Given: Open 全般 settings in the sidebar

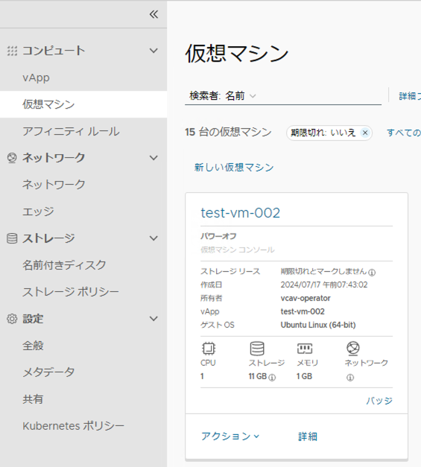Looking at the screenshot, I should point(33,346).
